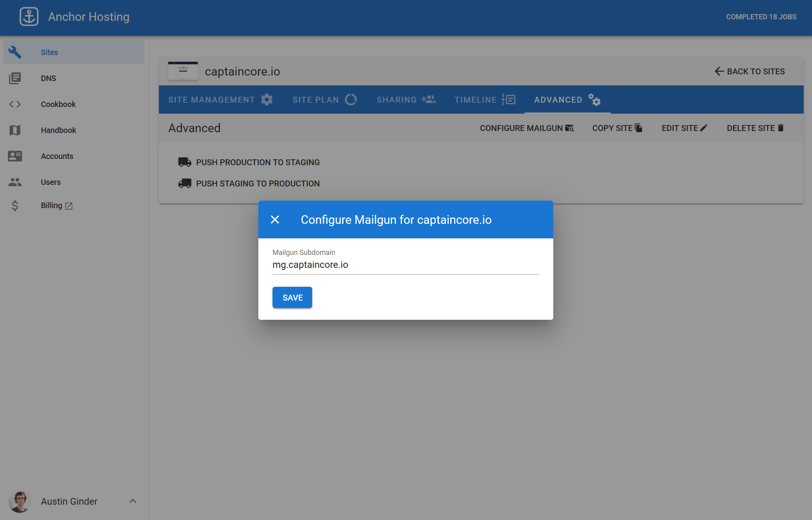Click the Configure Mailgun envelope icon

pyautogui.click(x=569, y=128)
